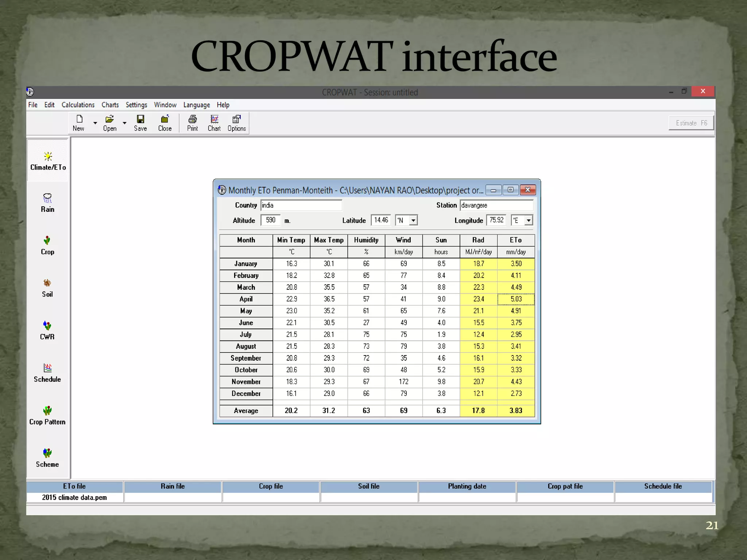747x560 pixels.
Task: Open the Soil module
Action: (x=47, y=288)
